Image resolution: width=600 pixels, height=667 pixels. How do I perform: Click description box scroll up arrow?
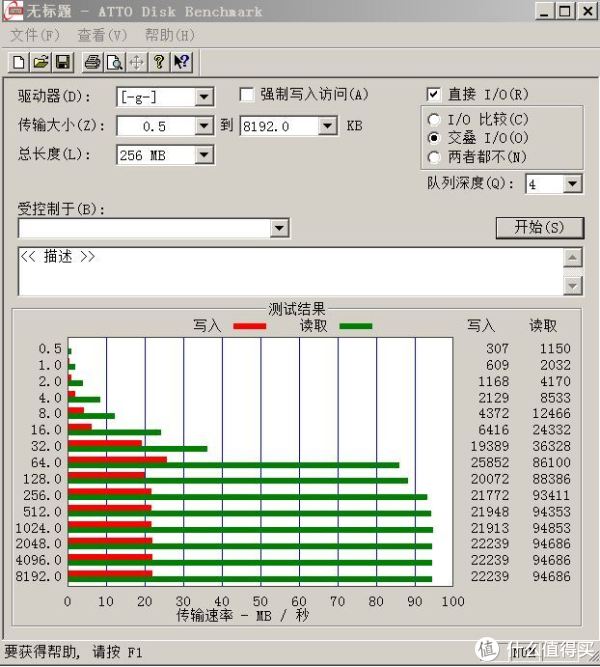tap(573, 257)
